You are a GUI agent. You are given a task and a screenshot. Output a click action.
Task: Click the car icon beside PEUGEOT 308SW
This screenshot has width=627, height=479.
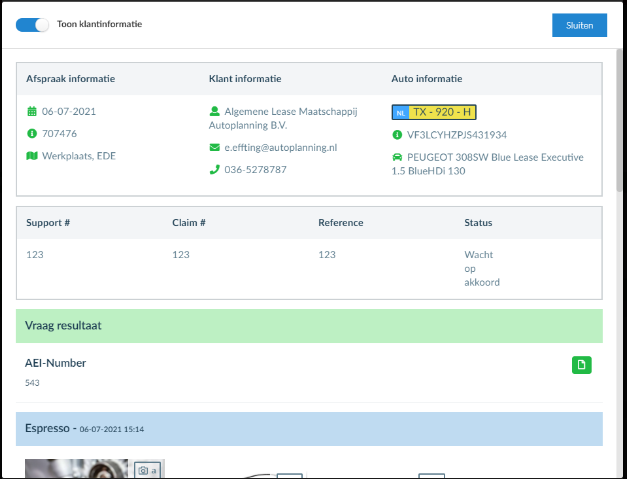pyautogui.click(x=397, y=158)
